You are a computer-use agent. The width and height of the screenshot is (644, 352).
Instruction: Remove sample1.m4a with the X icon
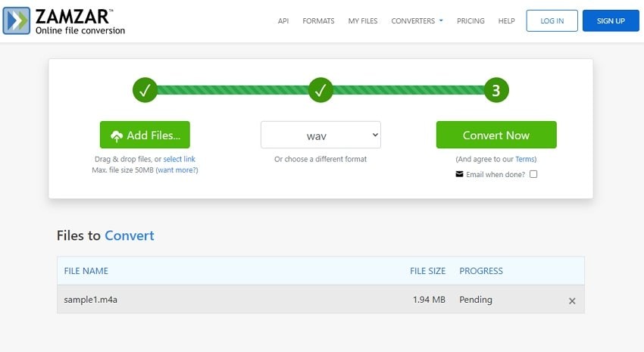[572, 301]
